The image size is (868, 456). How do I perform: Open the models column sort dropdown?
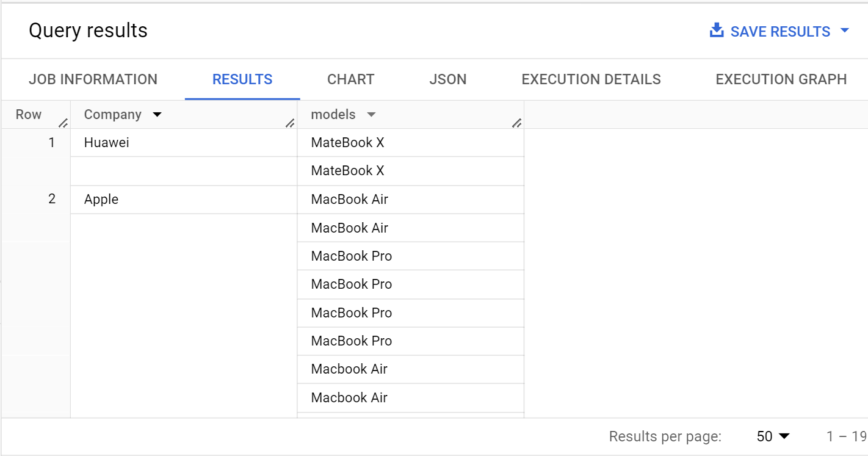click(x=371, y=115)
